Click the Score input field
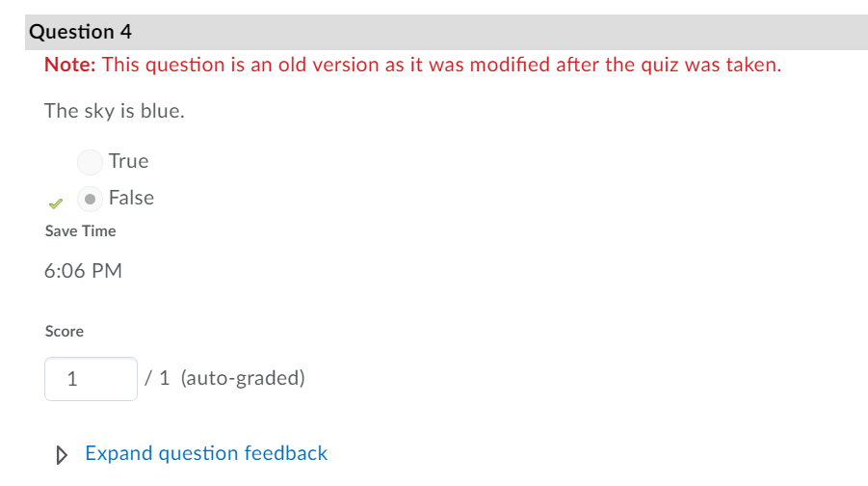This screenshot has width=868, height=486. (91, 379)
